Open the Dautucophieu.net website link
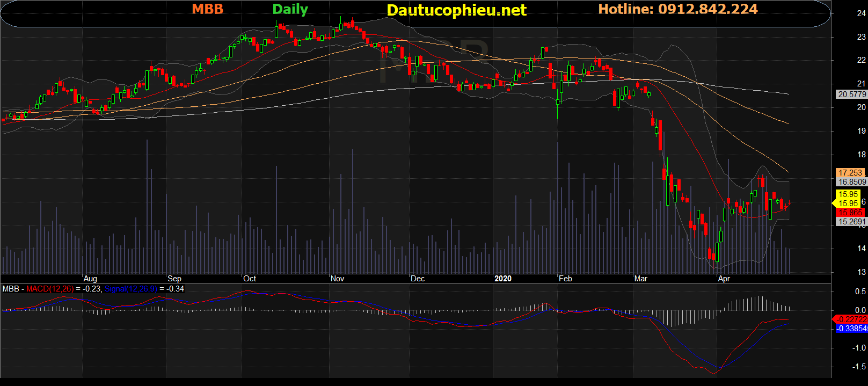Image resolution: width=868 pixels, height=386 pixels. point(456,10)
